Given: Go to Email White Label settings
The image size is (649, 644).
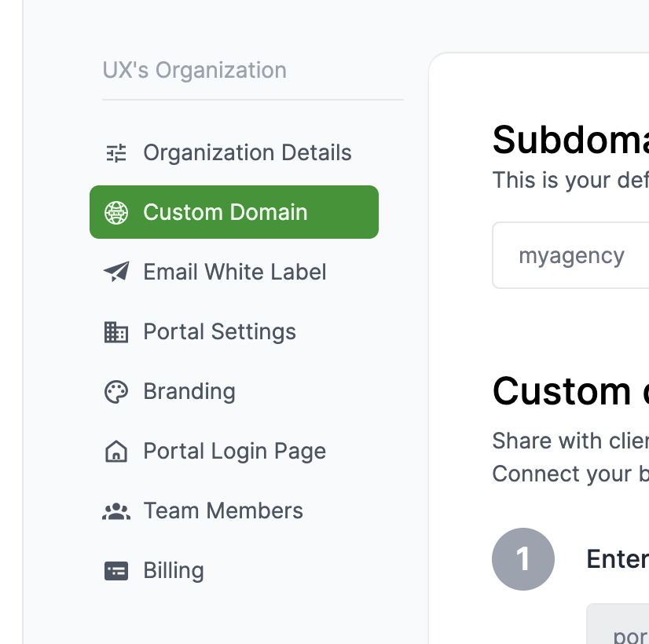Looking at the screenshot, I should click(x=234, y=272).
